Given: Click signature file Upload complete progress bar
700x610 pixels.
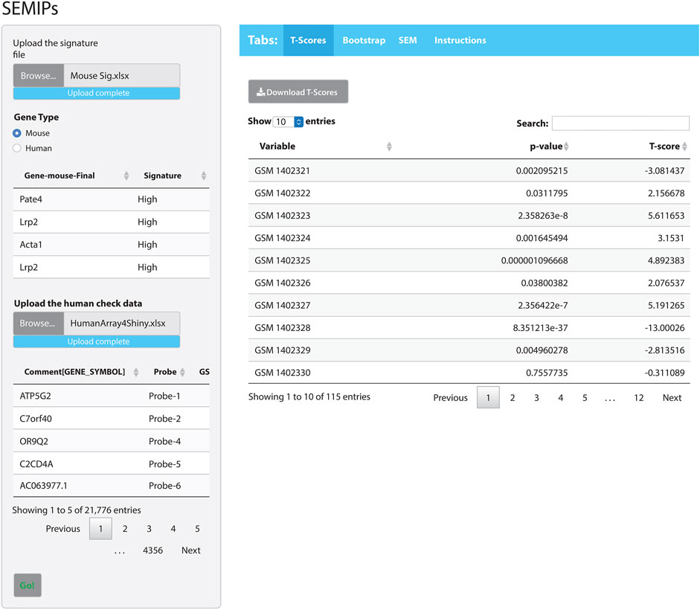Looking at the screenshot, I should pyautogui.click(x=97, y=93).
